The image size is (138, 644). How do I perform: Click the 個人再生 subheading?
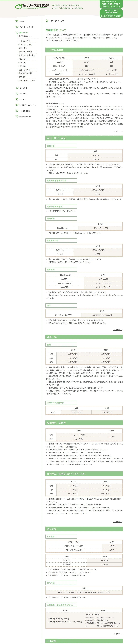[x=61, y=583]
